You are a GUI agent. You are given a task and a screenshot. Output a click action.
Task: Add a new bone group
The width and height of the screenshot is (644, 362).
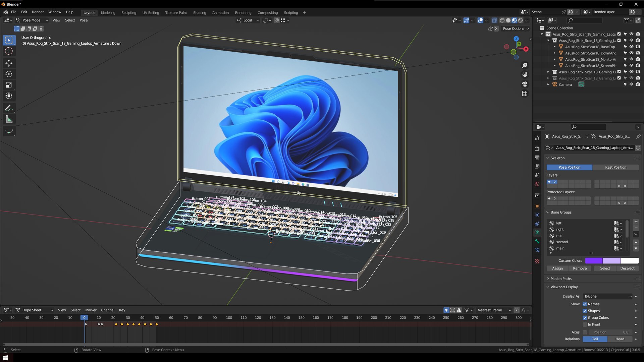click(636, 222)
